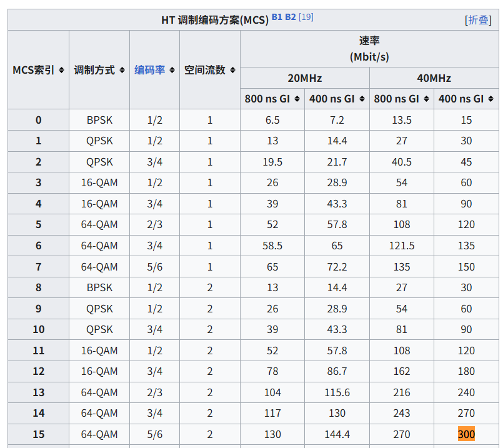Open footnote B2 in table title
This screenshot has height=448, width=503.
tap(291, 17)
